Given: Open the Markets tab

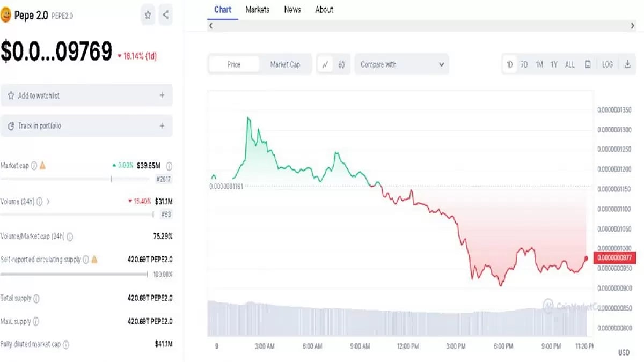Looking at the screenshot, I should tap(258, 10).
